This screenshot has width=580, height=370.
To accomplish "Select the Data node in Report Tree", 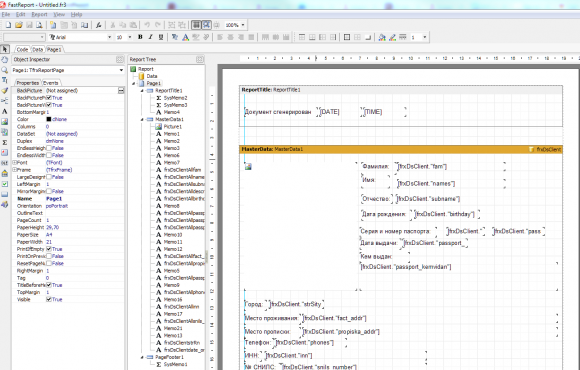I will [152, 76].
